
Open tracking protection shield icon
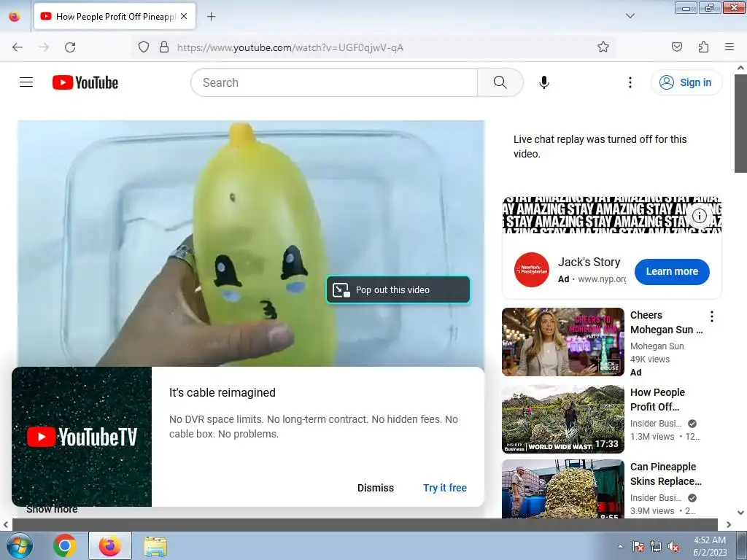[144, 47]
